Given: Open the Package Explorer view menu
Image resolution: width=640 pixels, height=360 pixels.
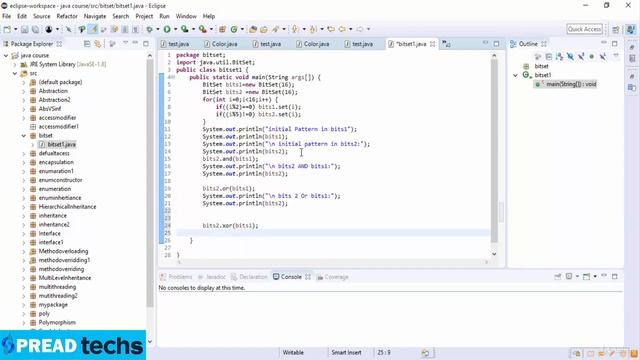Looking at the screenshot, I should (125, 42).
